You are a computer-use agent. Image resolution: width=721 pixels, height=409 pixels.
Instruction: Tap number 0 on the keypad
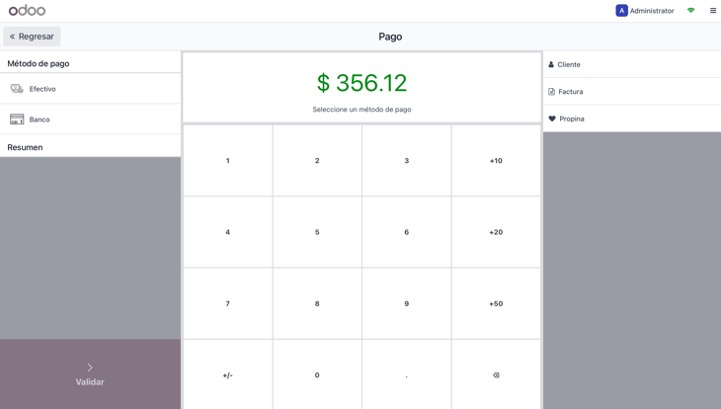(x=317, y=375)
